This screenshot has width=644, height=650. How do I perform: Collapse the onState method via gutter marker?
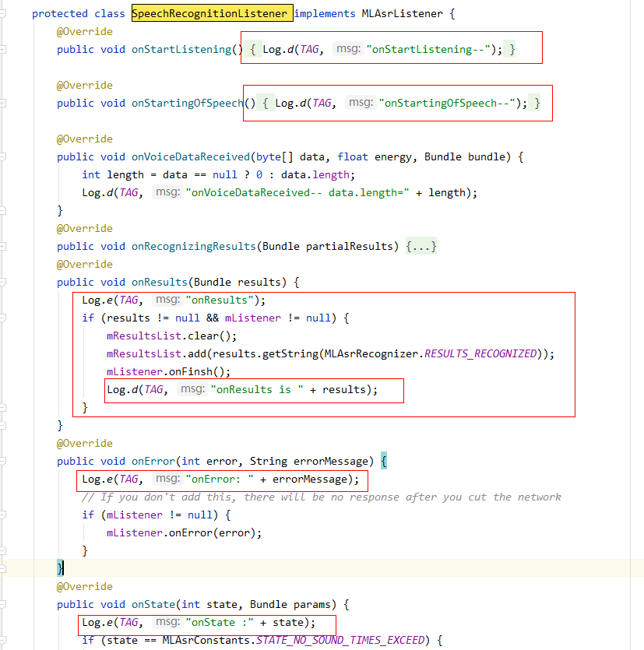[3, 604]
